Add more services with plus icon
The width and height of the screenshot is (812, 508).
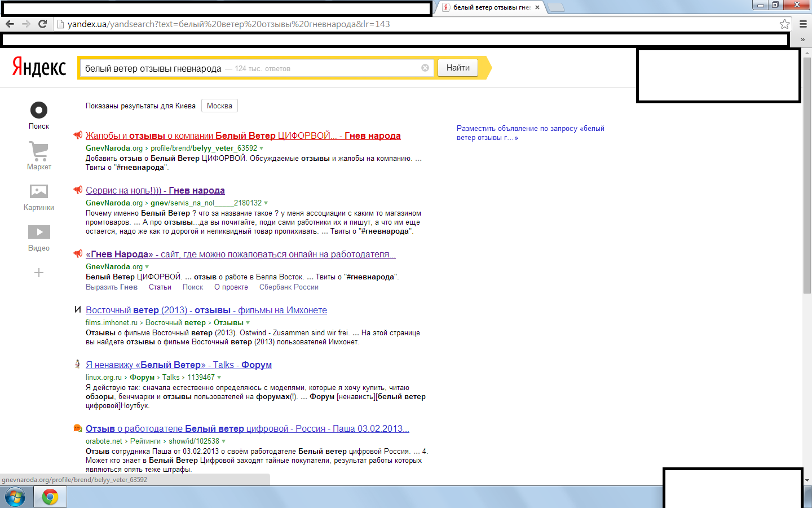[x=39, y=273]
